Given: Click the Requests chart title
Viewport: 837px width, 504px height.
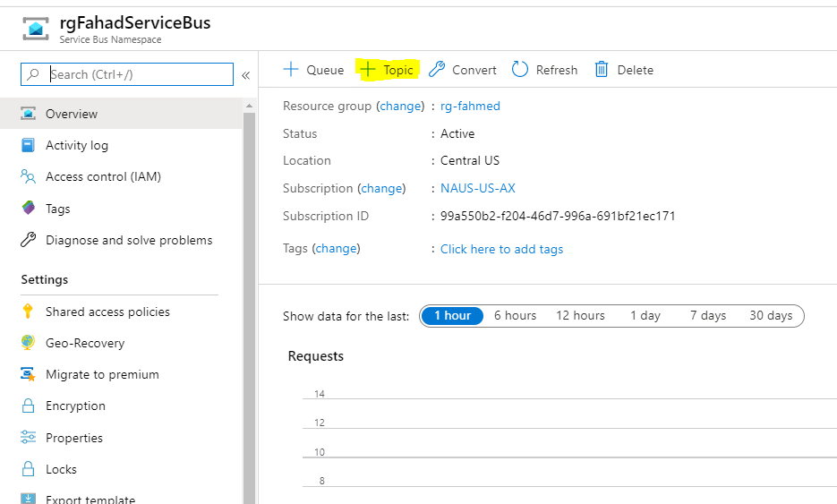Looking at the screenshot, I should (315, 356).
